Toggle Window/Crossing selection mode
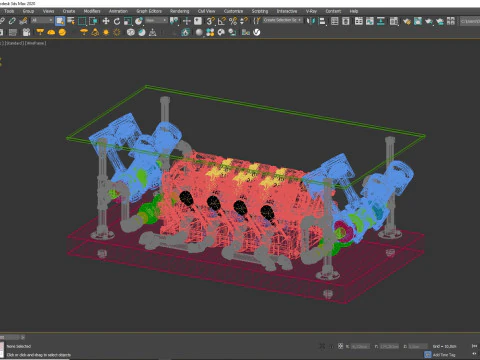This screenshot has width=480, height=360. (x=93, y=21)
